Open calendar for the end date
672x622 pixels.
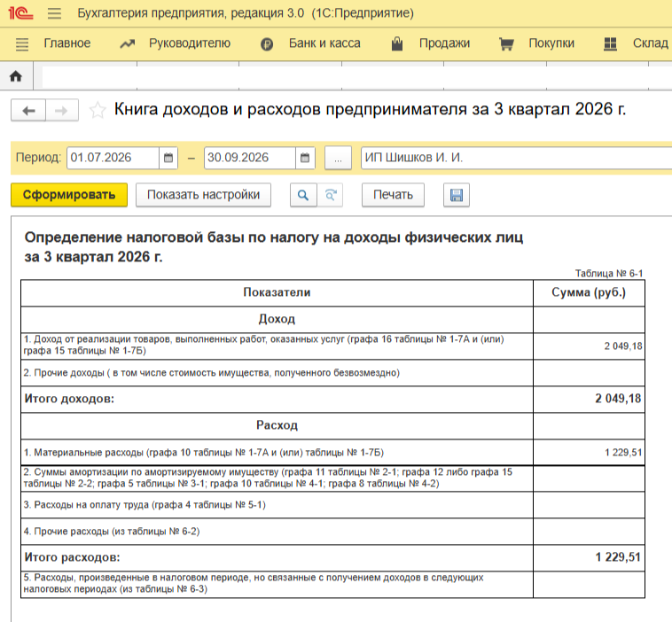click(305, 158)
